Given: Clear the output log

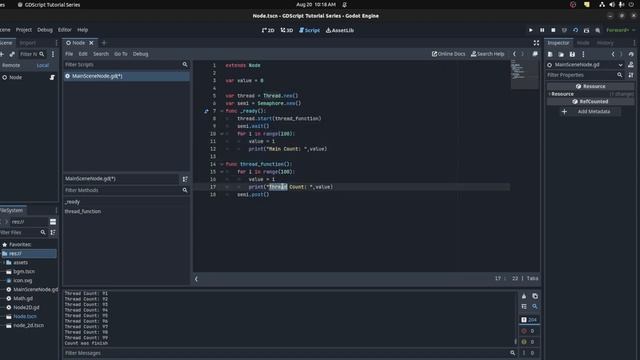Looking at the screenshot, I should [524, 296].
